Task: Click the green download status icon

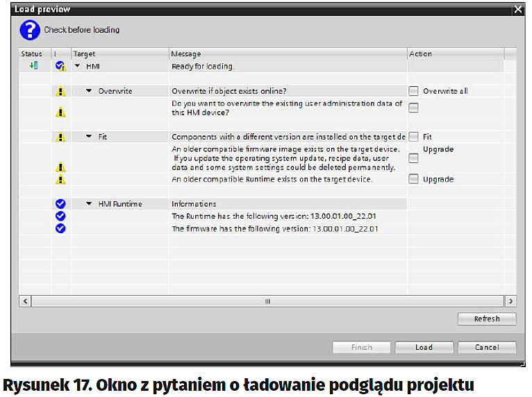Action: [32, 66]
